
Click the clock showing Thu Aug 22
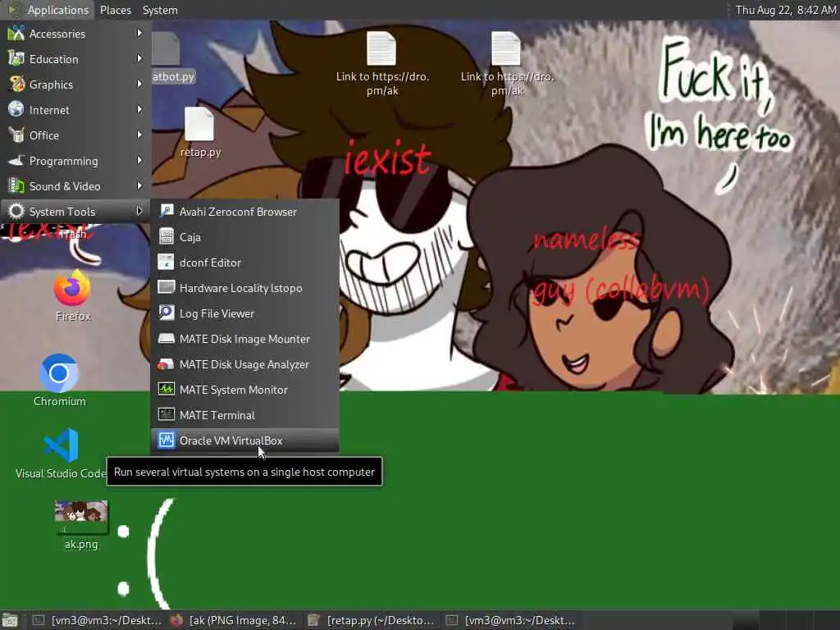785,10
